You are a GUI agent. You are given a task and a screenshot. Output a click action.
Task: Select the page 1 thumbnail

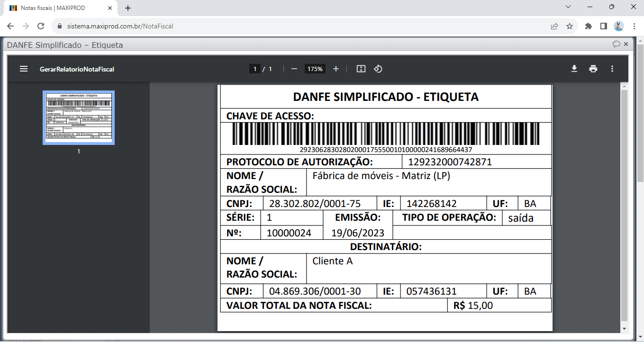pyautogui.click(x=79, y=117)
